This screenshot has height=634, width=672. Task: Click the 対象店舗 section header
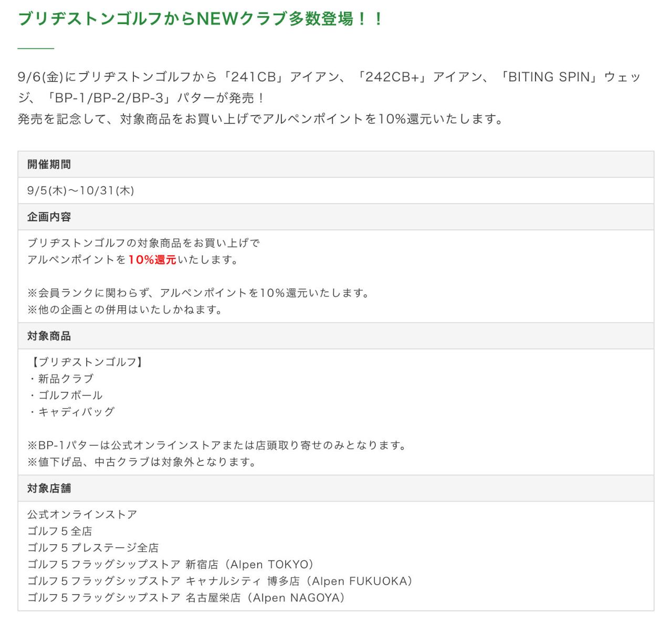49,489
